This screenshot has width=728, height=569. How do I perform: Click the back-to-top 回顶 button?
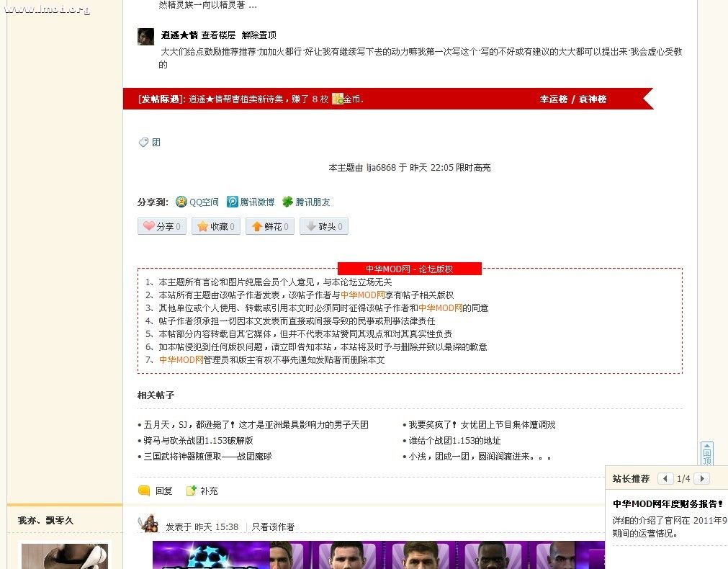707,454
